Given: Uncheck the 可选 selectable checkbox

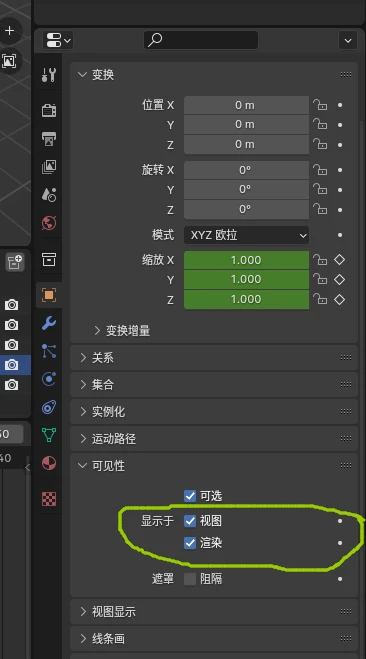Looking at the screenshot, I should point(190,496).
